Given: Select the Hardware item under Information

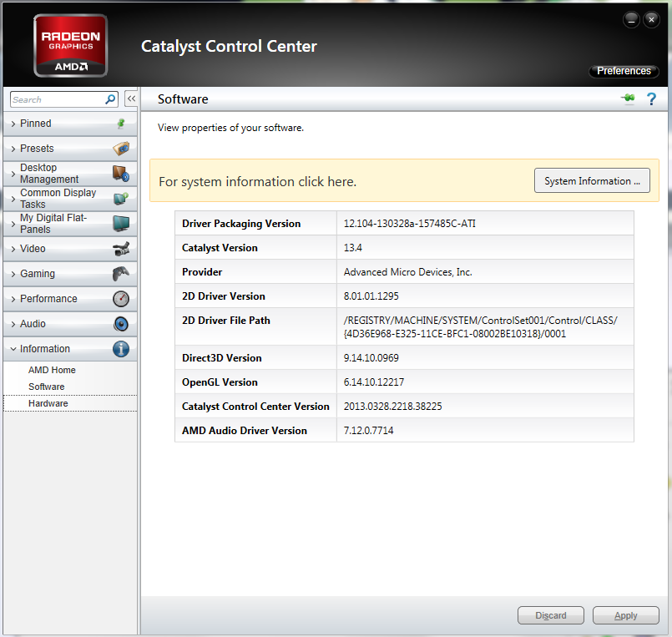Looking at the screenshot, I should pos(48,403).
